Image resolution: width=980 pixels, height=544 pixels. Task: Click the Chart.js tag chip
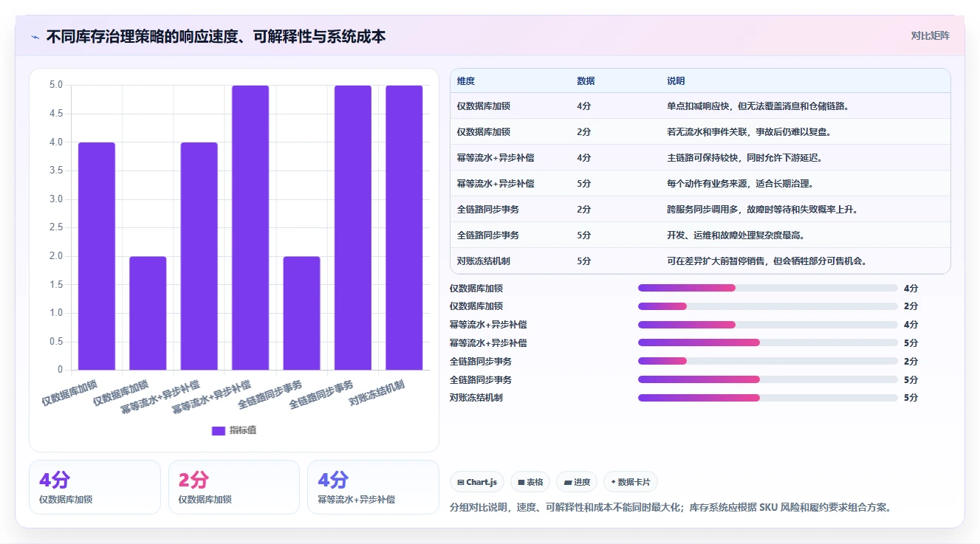coord(477,482)
